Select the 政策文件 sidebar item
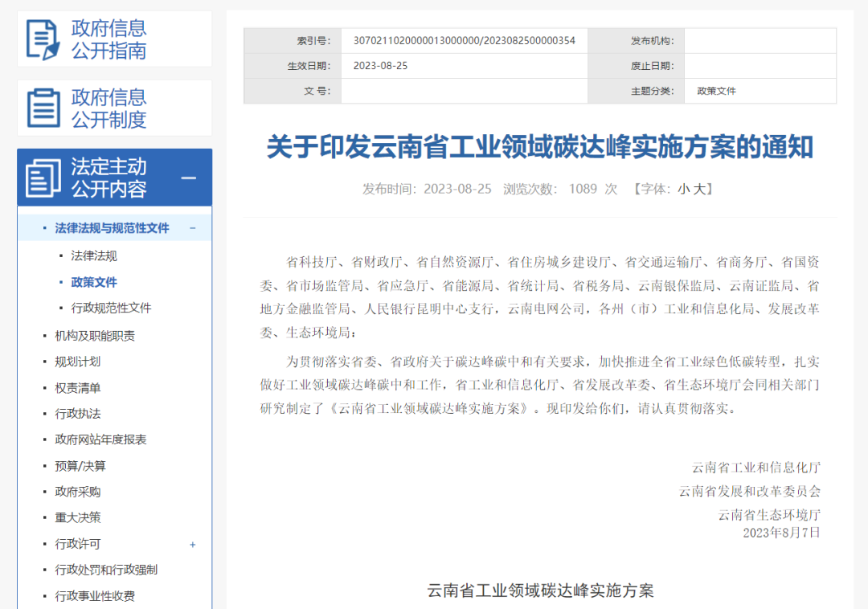The width and height of the screenshot is (868, 609). (x=94, y=282)
